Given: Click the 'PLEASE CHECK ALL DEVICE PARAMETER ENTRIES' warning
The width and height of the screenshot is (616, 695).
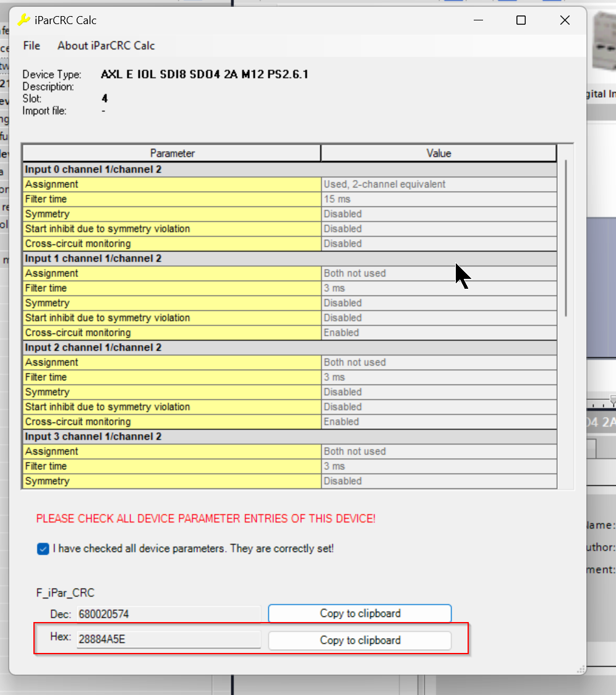Looking at the screenshot, I should pos(206,519).
